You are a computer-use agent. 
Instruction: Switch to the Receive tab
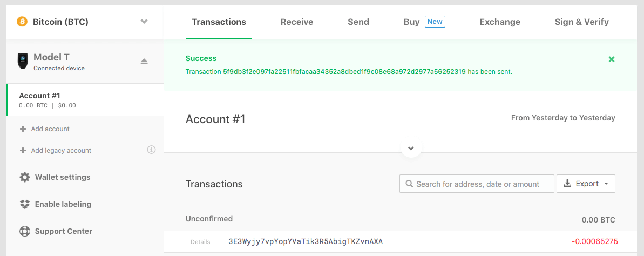296,22
